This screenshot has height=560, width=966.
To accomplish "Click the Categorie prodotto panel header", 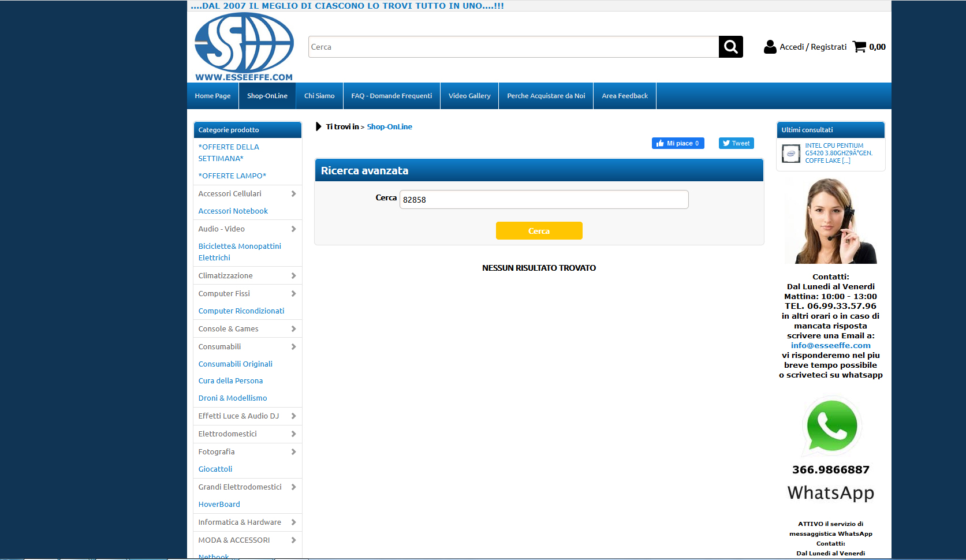I will coord(248,130).
